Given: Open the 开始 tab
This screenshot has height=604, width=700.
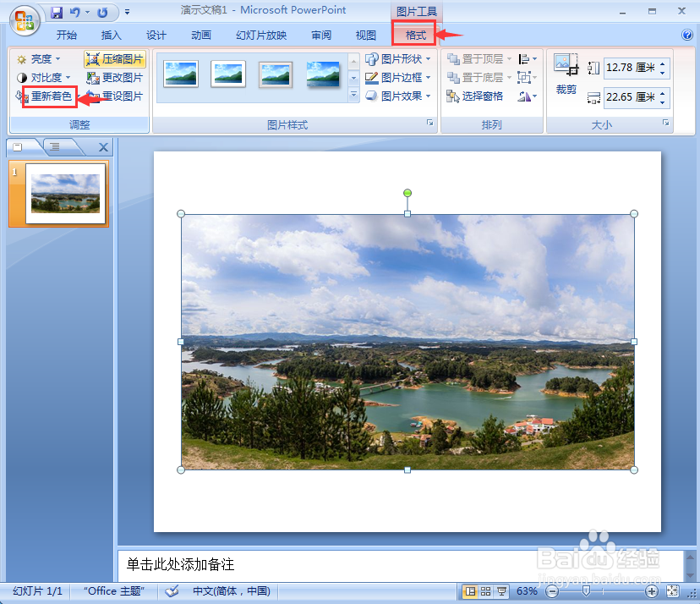Looking at the screenshot, I should pos(67,35).
